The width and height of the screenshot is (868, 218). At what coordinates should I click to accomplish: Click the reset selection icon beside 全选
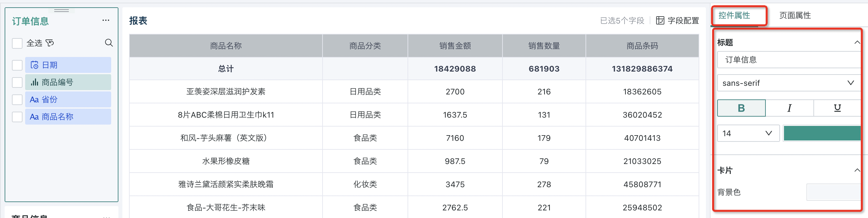tap(50, 43)
